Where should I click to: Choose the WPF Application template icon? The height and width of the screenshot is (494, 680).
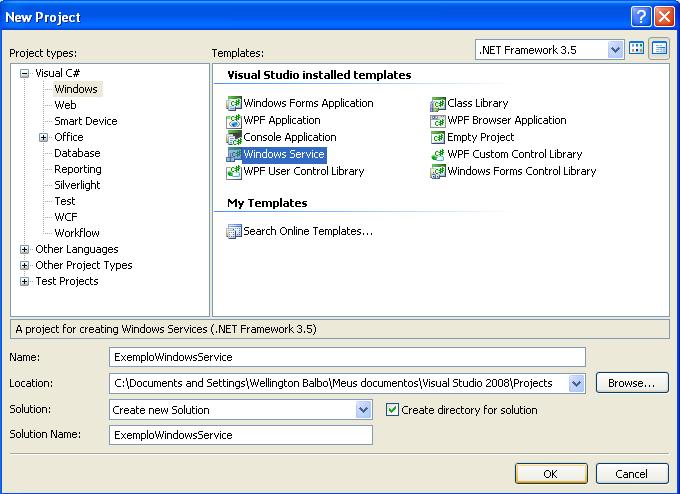tap(235, 120)
